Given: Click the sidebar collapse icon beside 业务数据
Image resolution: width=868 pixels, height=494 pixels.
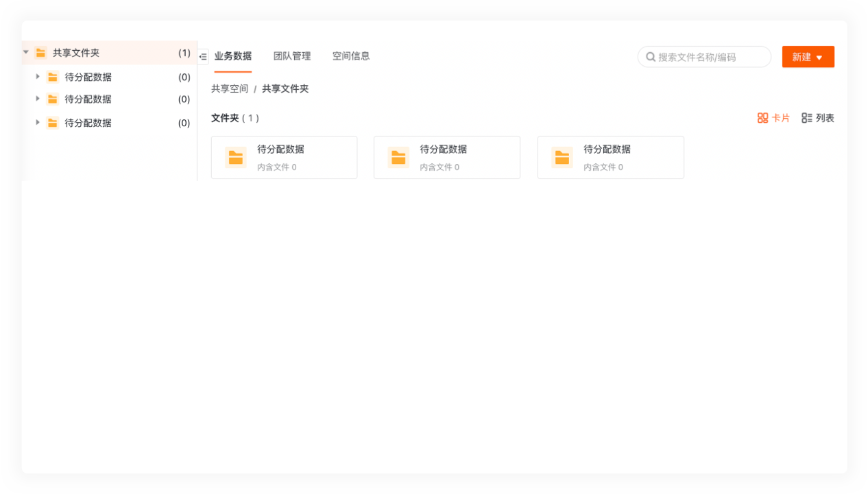Looking at the screenshot, I should (x=203, y=56).
